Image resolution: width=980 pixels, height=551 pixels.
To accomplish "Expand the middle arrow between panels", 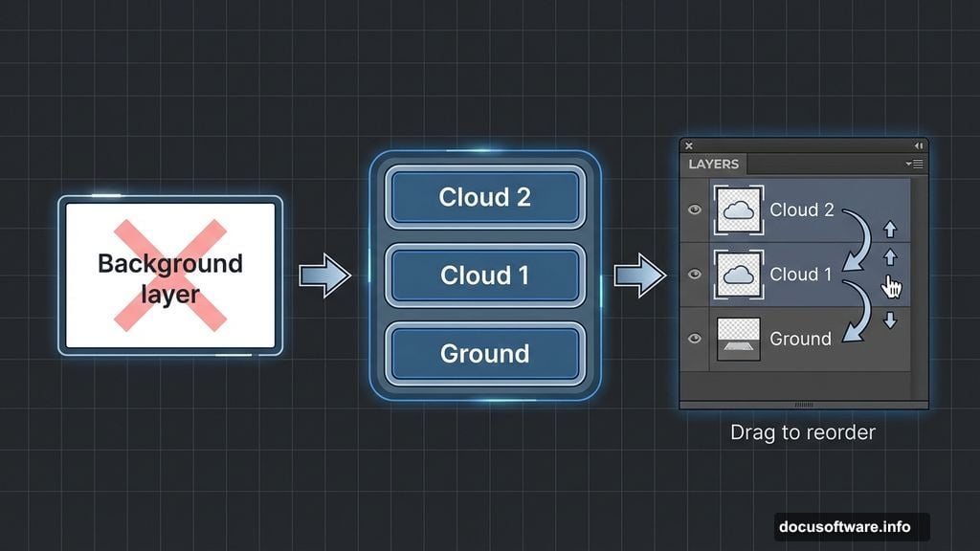I will pos(324,275).
